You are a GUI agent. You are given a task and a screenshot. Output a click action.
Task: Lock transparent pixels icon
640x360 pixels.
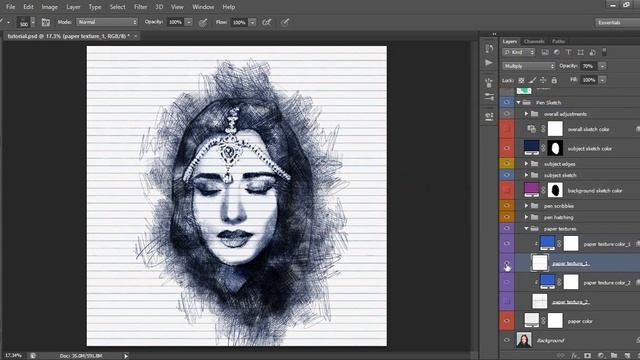coord(521,80)
